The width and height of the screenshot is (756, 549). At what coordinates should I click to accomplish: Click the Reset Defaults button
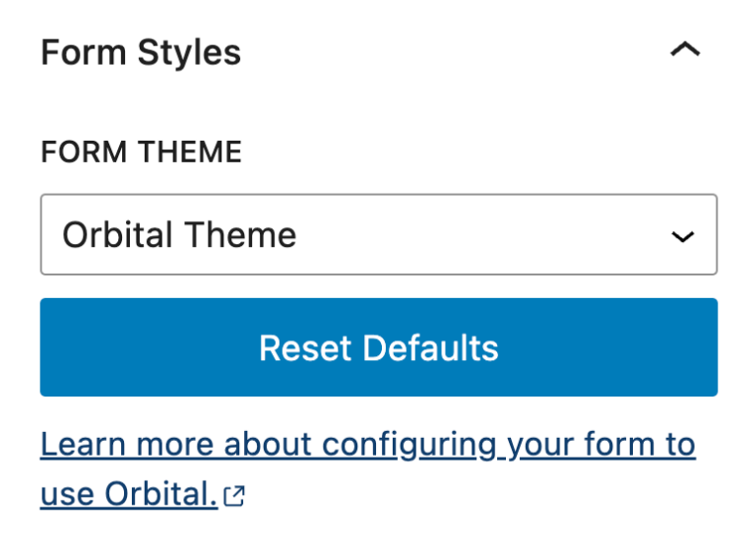point(378,347)
